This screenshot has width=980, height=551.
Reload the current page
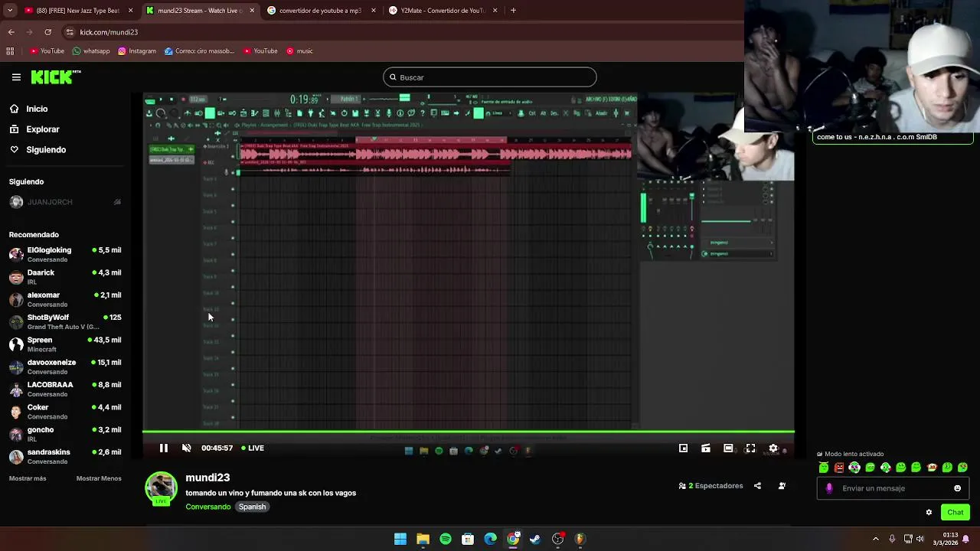47,32
